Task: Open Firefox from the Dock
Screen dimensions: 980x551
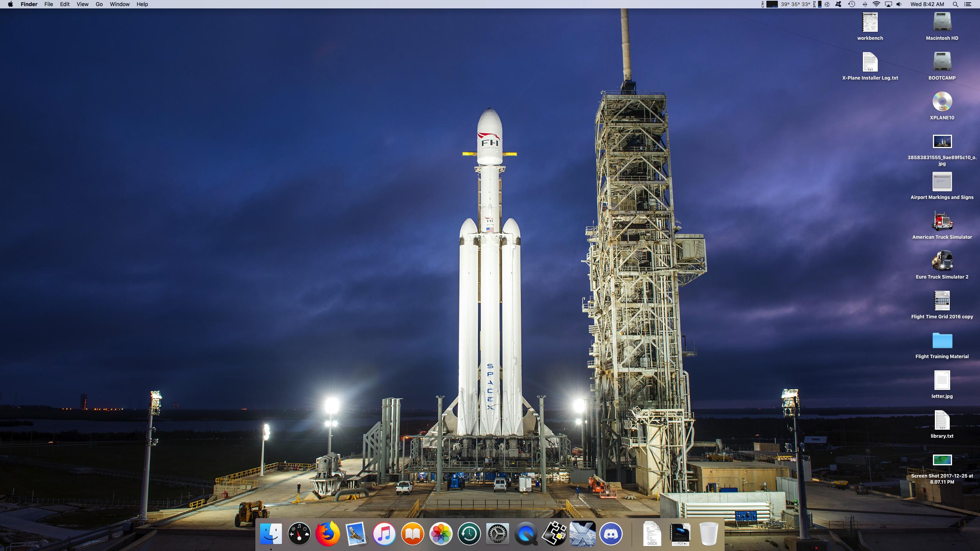Action: [328, 534]
